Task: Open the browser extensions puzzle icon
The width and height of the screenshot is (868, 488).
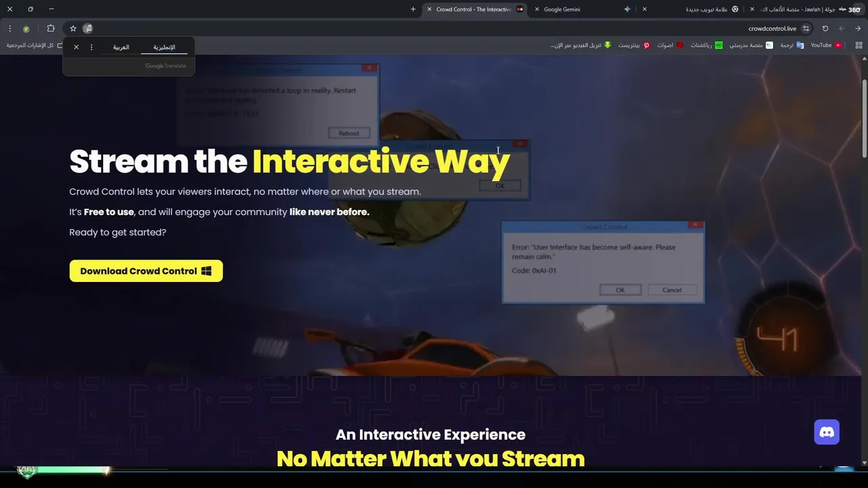Action: tap(51, 28)
